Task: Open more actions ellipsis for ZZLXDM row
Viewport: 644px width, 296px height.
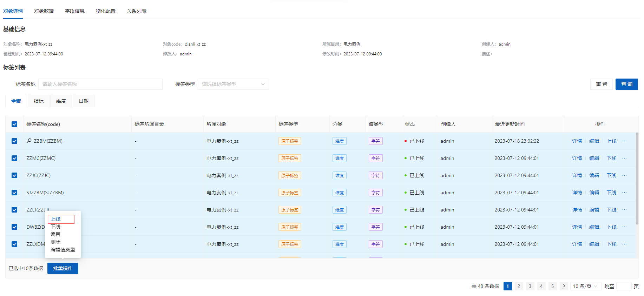Action: [x=624, y=244]
